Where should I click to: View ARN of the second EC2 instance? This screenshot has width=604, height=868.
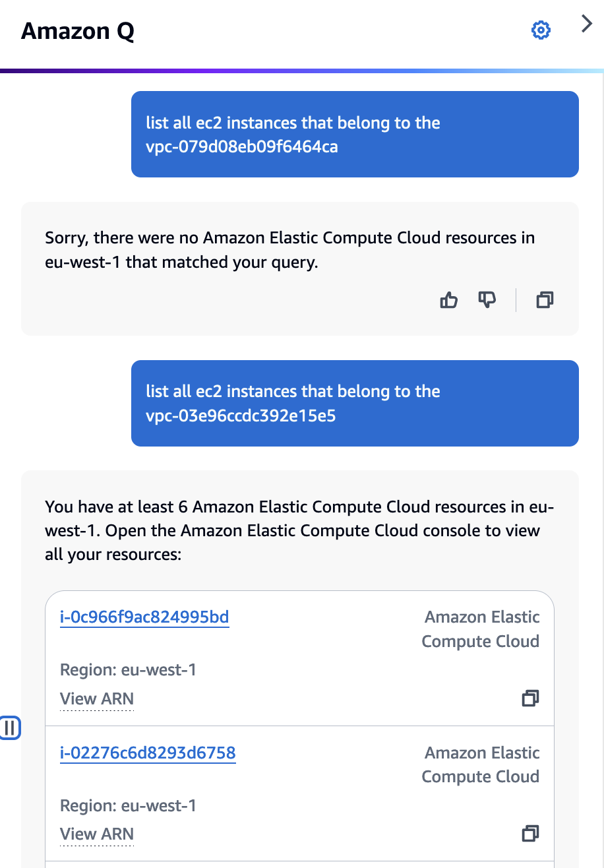(96, 833)
